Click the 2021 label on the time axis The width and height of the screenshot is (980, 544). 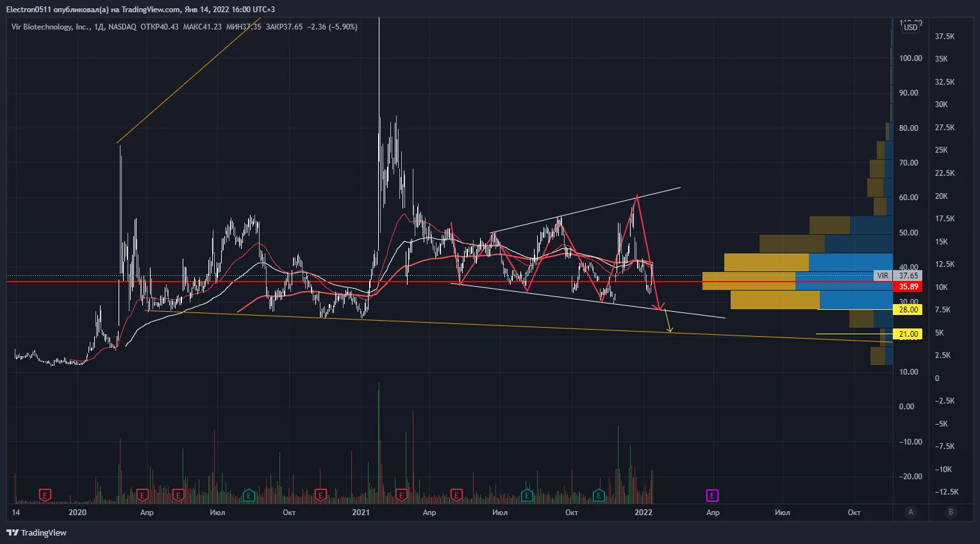(361, 513)
